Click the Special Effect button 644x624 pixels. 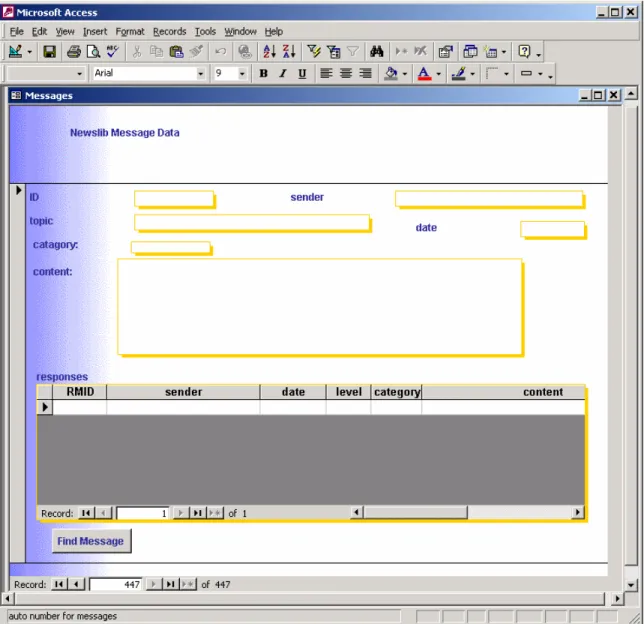pyautogui.click(x=526, y=74)
